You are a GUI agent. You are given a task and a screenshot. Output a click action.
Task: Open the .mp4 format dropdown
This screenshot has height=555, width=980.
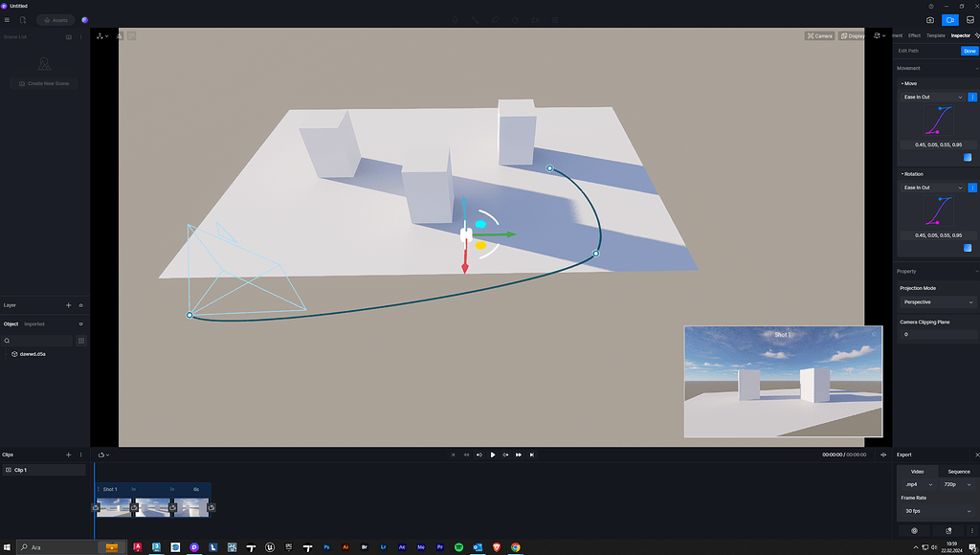coord(917,484)
